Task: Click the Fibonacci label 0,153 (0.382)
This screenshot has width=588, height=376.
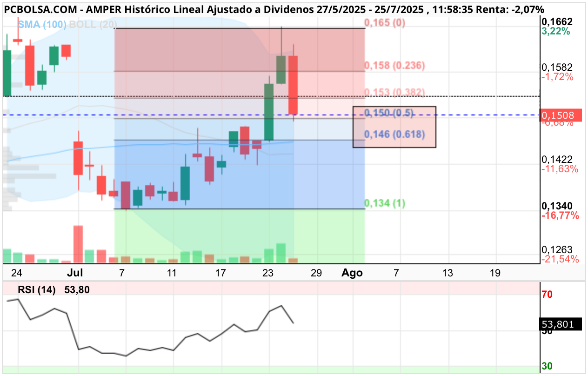Action: pyautogui.click(x=395, y=92)
